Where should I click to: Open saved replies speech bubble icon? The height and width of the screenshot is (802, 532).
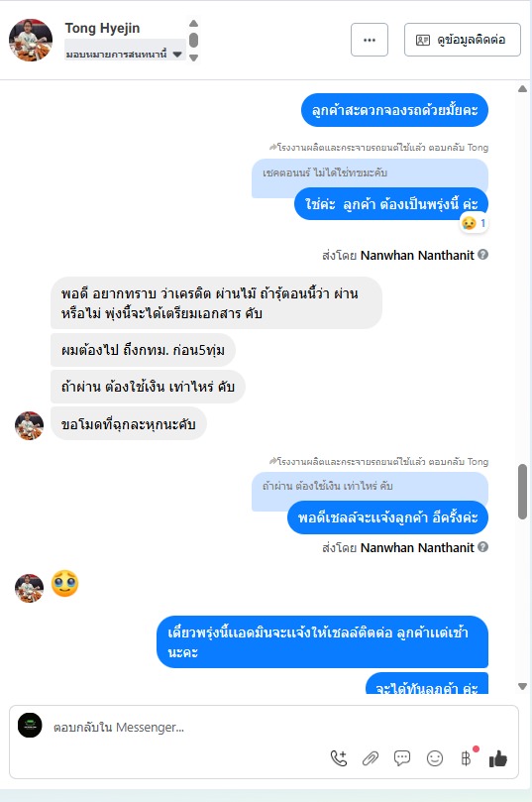pos(402,758)
